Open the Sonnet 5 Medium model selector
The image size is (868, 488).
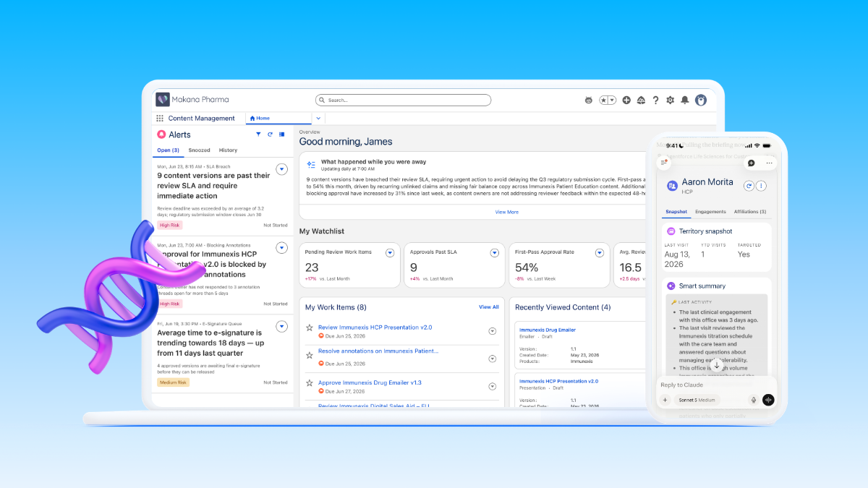coord(697,400)
